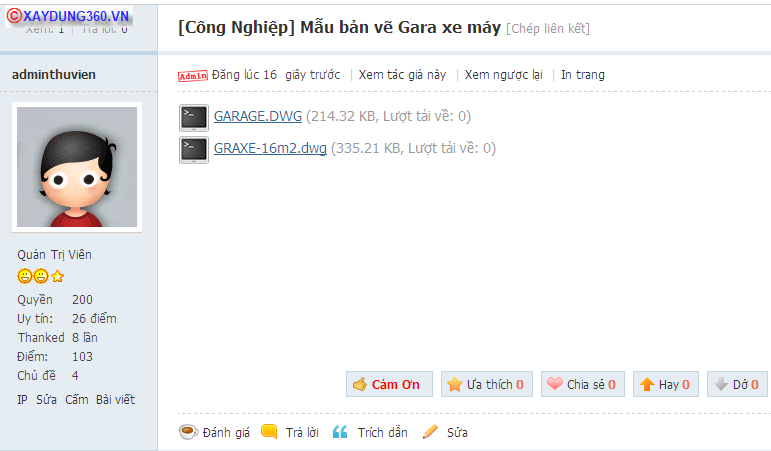Click the blue quote marks Trích dẫn icon
The height and width of the screenshot is (451, 771).
(x=340, y=432)
